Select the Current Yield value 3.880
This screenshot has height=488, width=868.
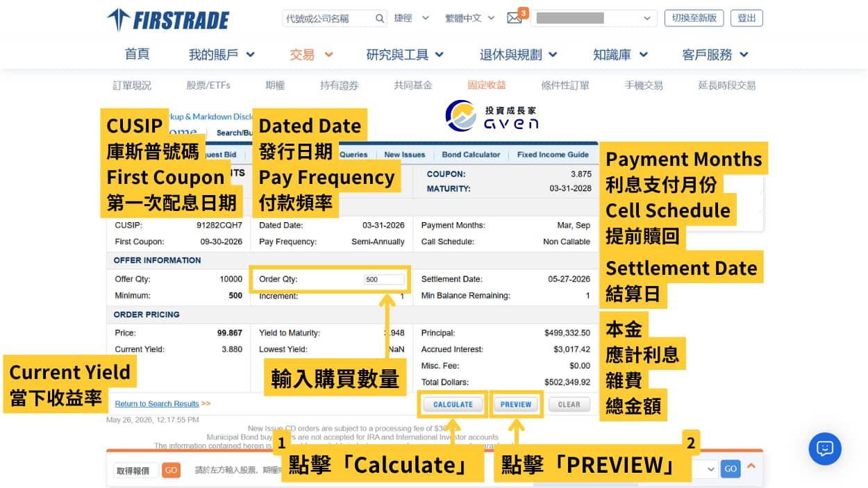[232, 349]
